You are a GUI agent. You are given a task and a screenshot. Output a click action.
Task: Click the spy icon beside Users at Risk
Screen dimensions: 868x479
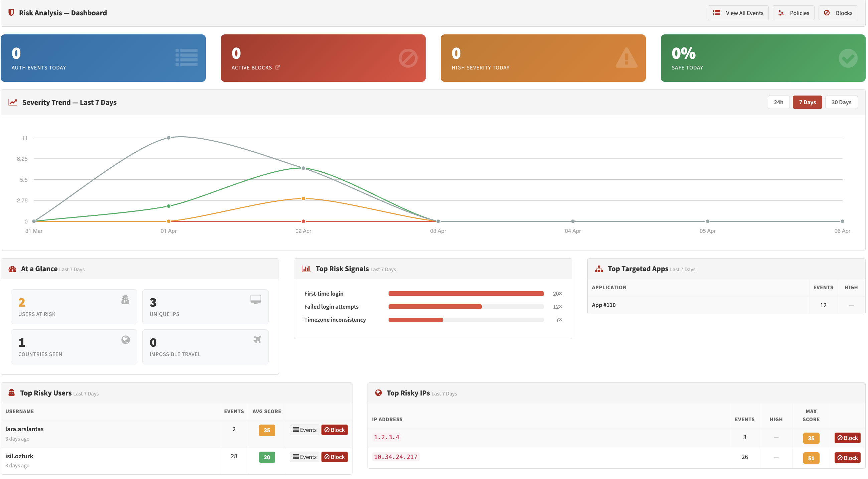coord(125,300)
